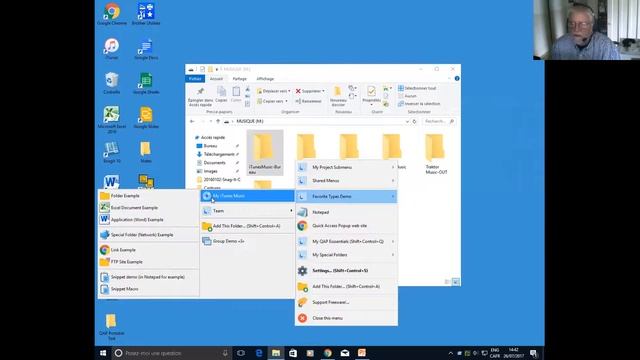Switch to the Accueil ribbon tab
Viewport: 640px width, 360px height.
pos(216,79)
